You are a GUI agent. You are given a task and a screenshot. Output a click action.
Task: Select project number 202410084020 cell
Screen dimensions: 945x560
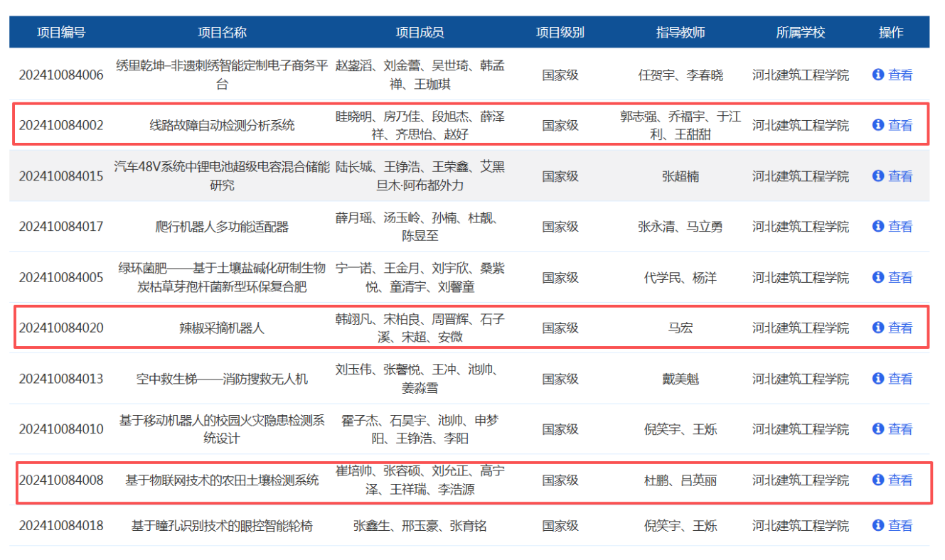[x=61, y=328]
